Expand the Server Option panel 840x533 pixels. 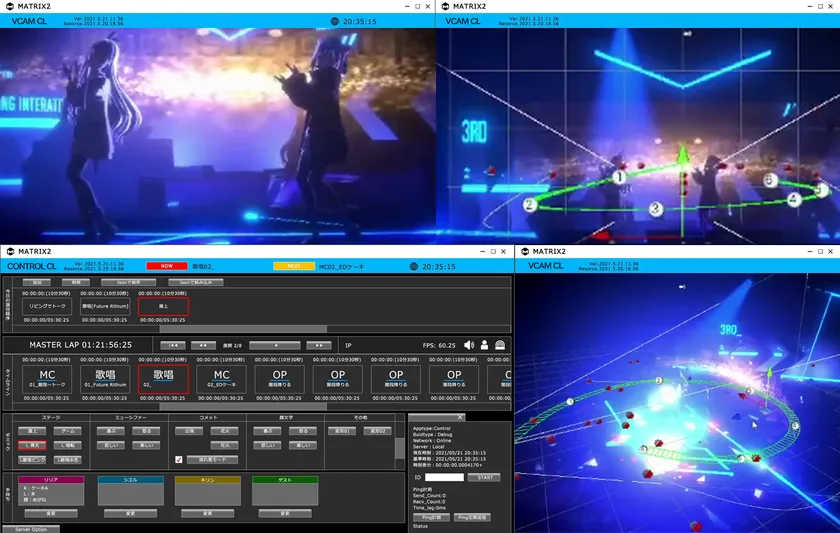[30, 528]
